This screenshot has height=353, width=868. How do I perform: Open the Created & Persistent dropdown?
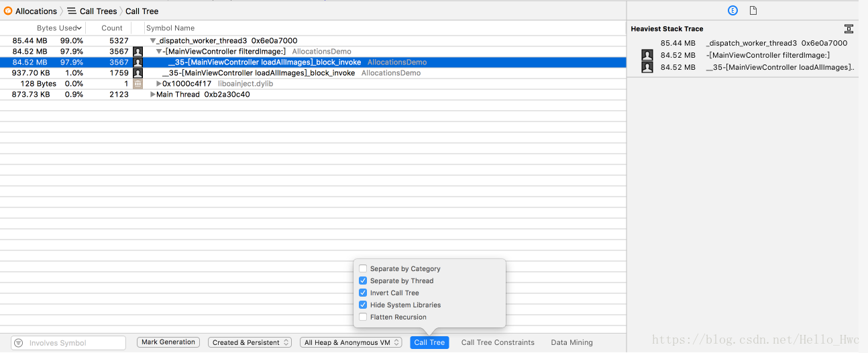pos(250,342)
